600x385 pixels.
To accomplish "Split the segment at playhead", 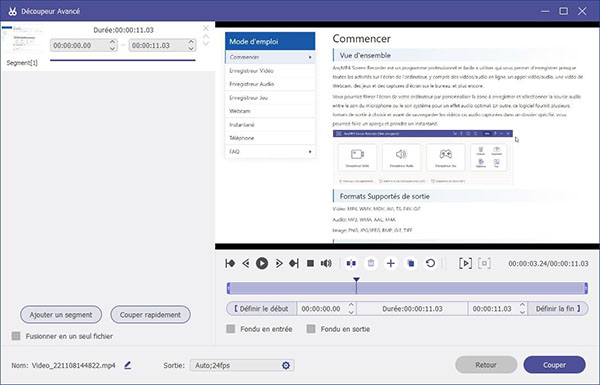I will coord(351,263).
